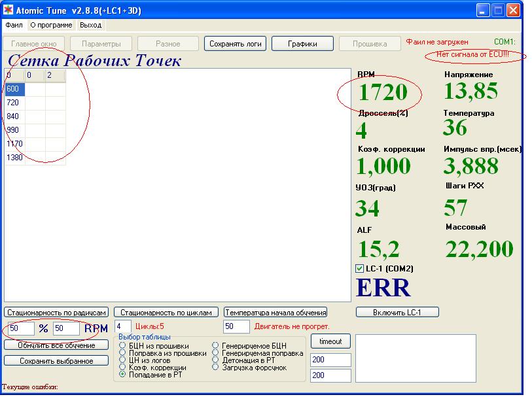Pick the Генерируемое БЦН table option
The image size is (532, 397).
click(x=216, y=346)
